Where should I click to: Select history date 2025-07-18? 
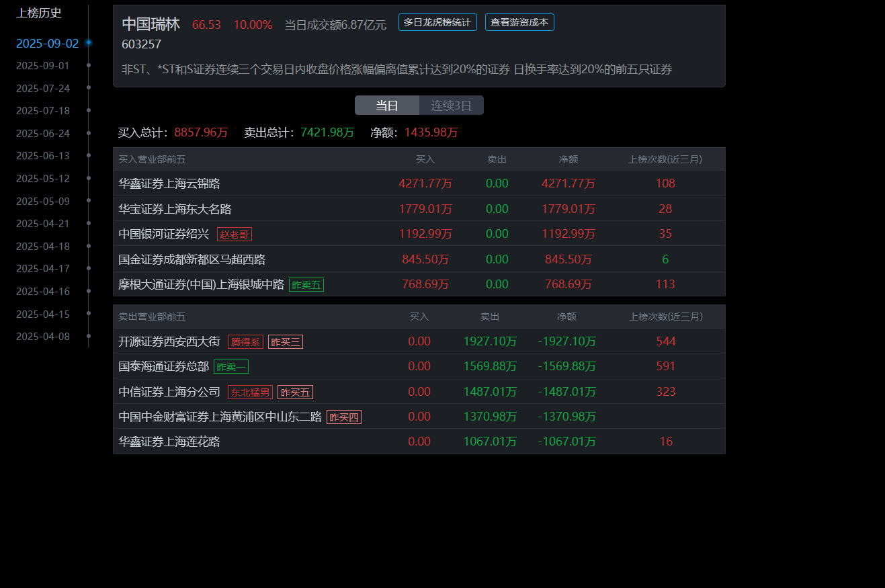click(x=42, y=111)
